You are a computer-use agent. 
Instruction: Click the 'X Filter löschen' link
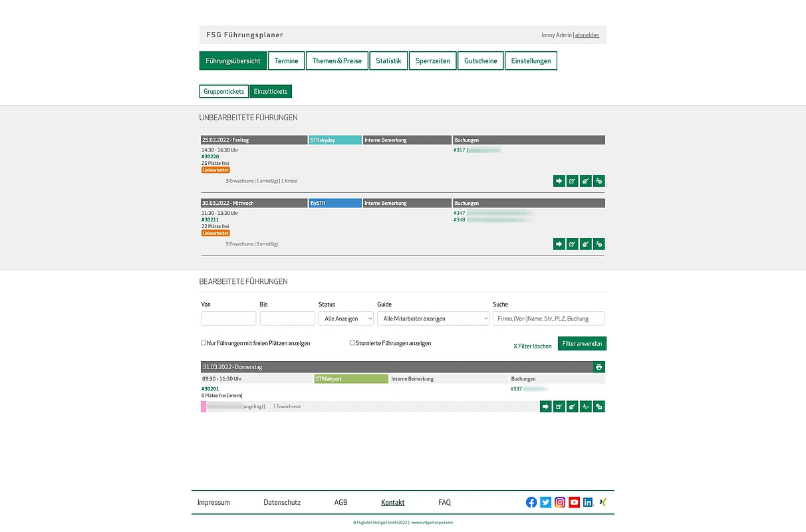pyautogui.click(x=532, y=346)
